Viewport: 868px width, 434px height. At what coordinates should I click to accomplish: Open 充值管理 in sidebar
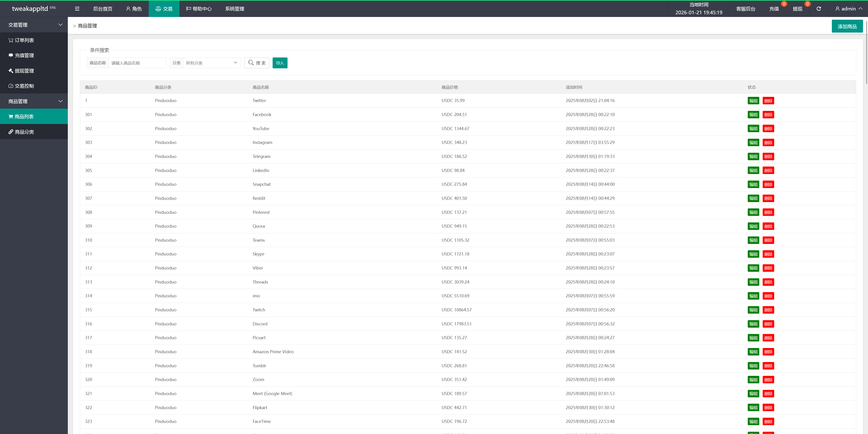click(x=21, y=55)
